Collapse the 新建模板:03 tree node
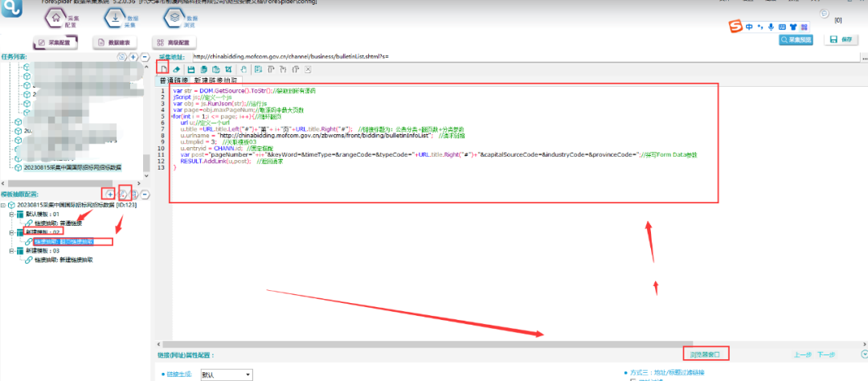This screenshot has height=381, width=868. (11, 251)
